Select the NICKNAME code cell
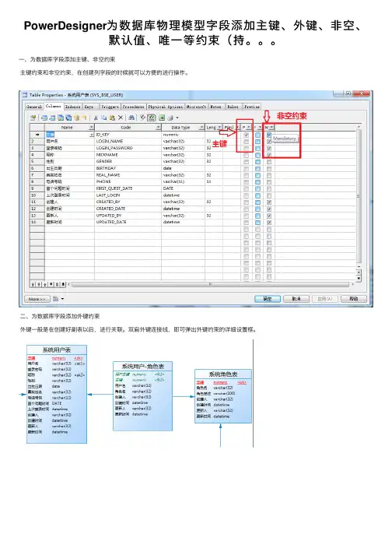The image size is (392, 555). coord(128,155)
